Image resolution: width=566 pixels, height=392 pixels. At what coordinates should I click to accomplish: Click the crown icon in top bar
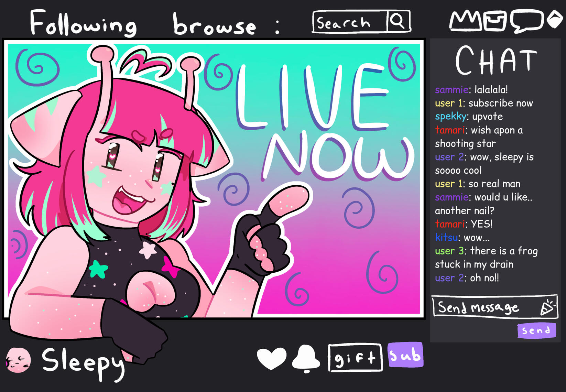[x=466, y=20]
